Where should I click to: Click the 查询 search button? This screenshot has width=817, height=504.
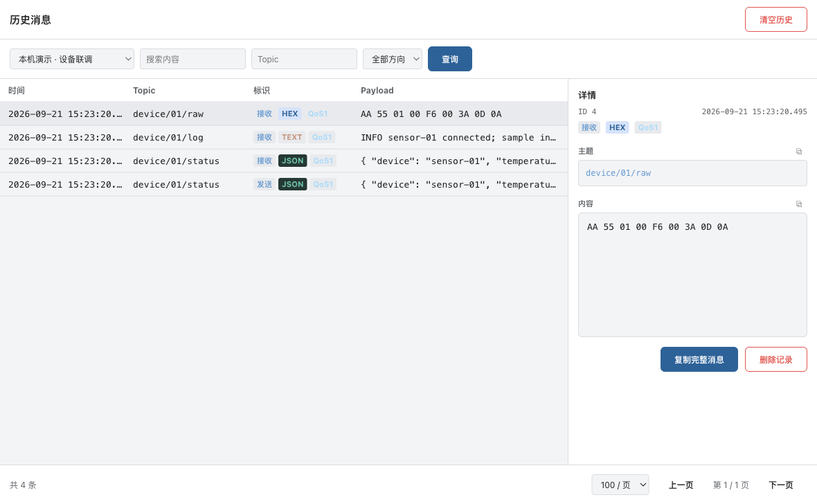[449, 59]
